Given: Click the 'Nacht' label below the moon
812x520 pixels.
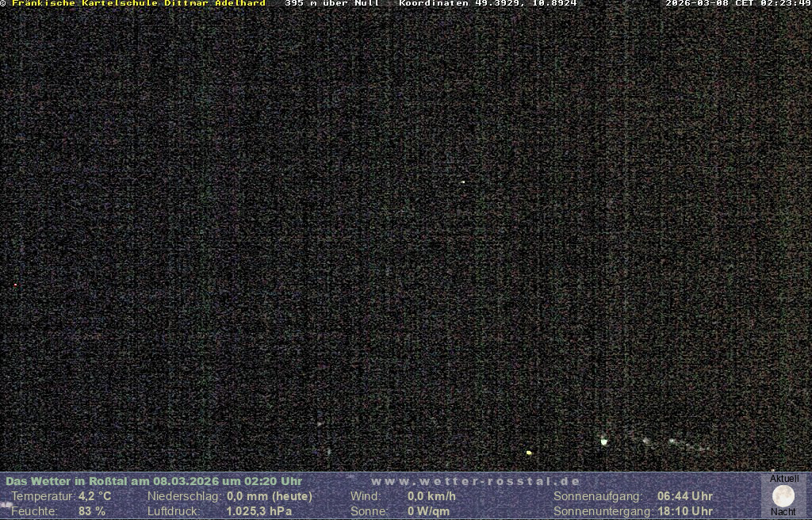Looking at the screenshot, I should point(783,512).
